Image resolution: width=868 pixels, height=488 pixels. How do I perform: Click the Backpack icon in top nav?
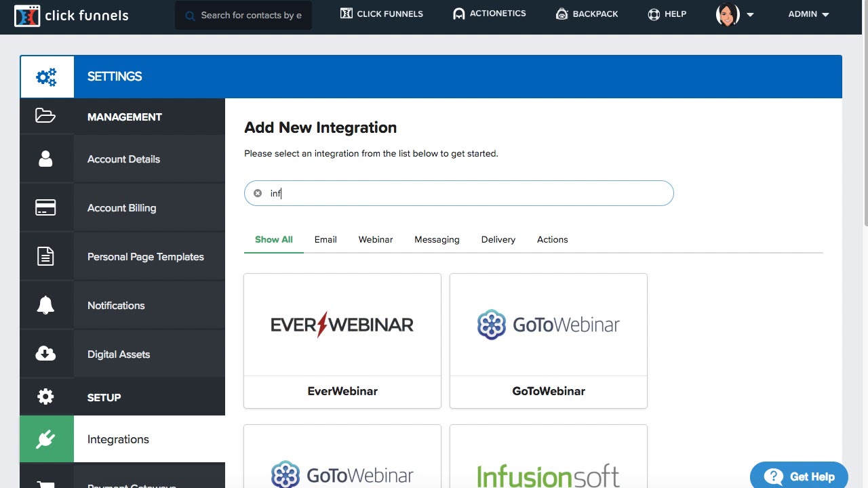pos(561,14)
